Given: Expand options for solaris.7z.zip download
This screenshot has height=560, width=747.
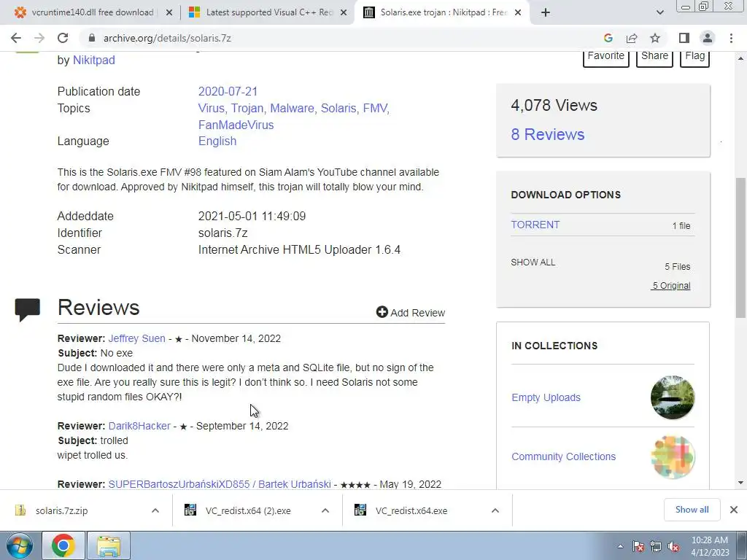Looking at the screenshot, I should click(x=155, y=510).
